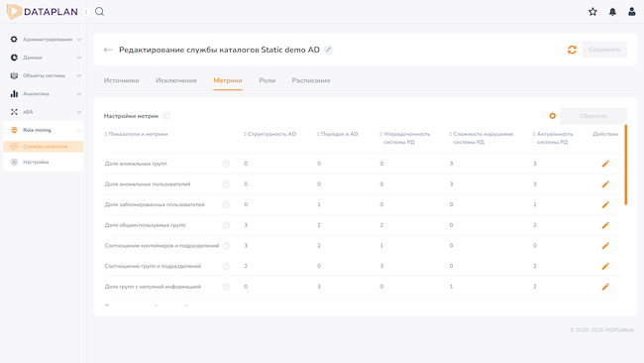Collapse the sidebar with the arrow toggle
644x363 pixels.
tap(86, 12)
